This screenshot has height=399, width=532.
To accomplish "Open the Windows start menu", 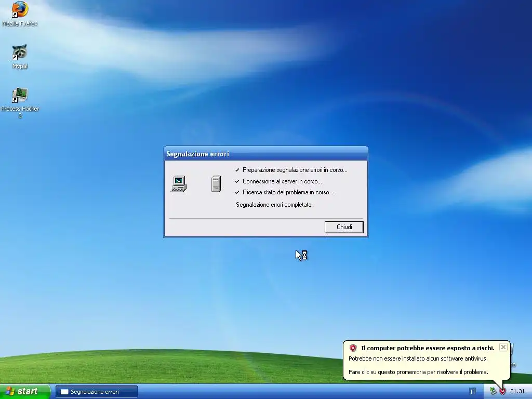I will click(x=25, y=392).
